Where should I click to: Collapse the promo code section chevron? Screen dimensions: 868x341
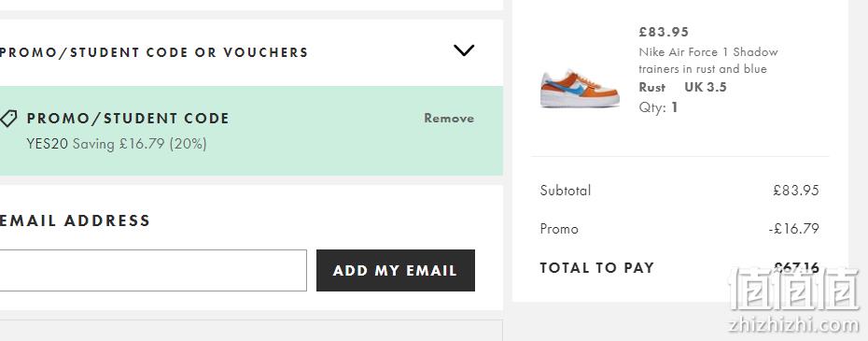point(463,50)
